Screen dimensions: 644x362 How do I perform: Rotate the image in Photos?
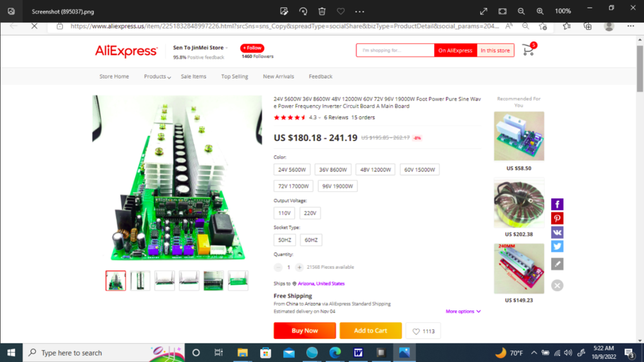coord(303,12)
